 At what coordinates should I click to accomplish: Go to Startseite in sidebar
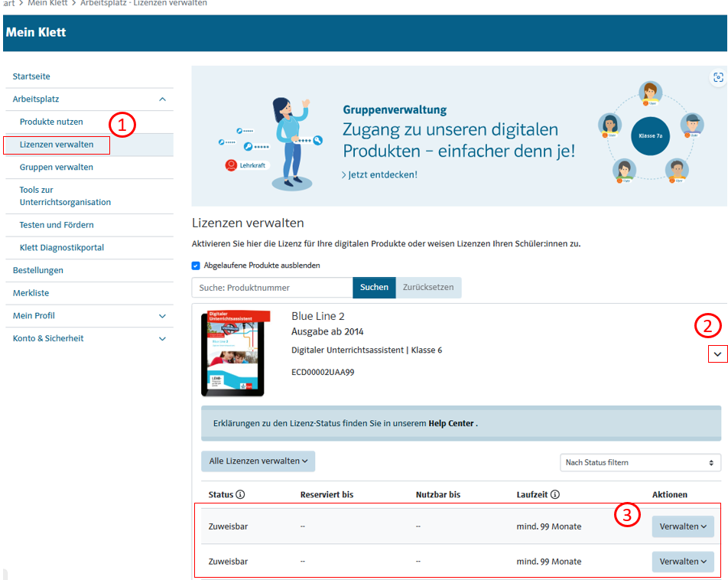[31, 77]
